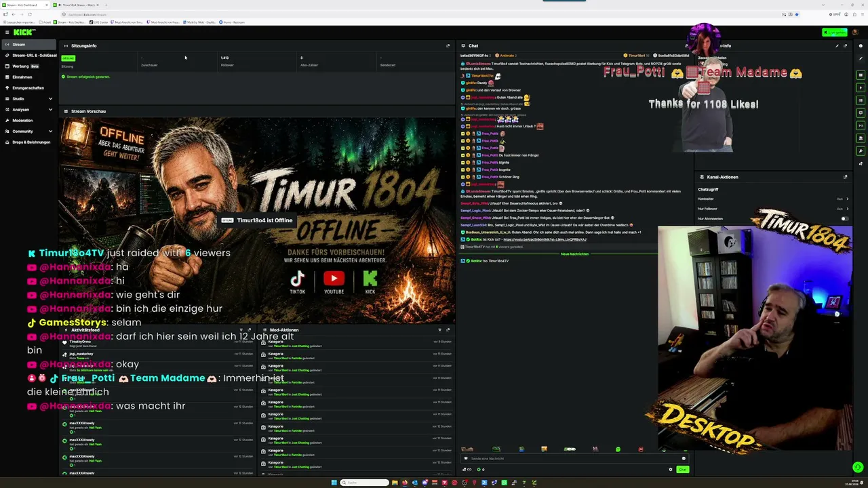Click the offline stream preview thumbnail
The height and width of the screenshot is (488, 868).
coord(257,220)
